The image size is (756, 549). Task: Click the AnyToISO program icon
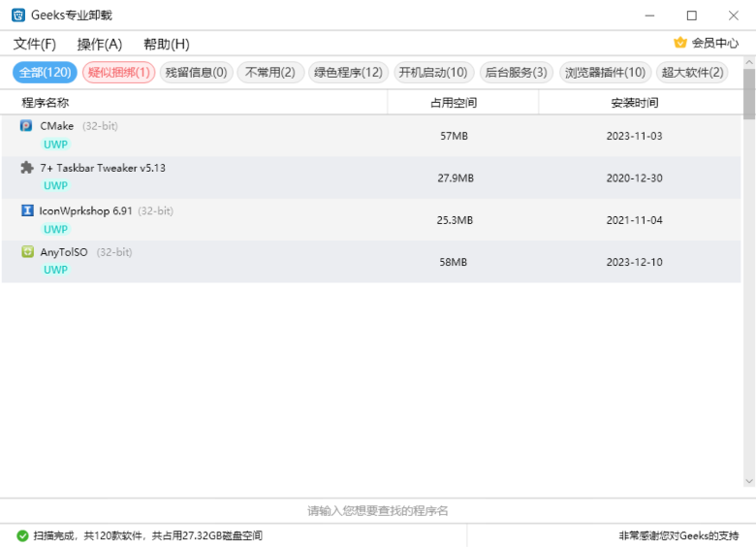[27, 251]
